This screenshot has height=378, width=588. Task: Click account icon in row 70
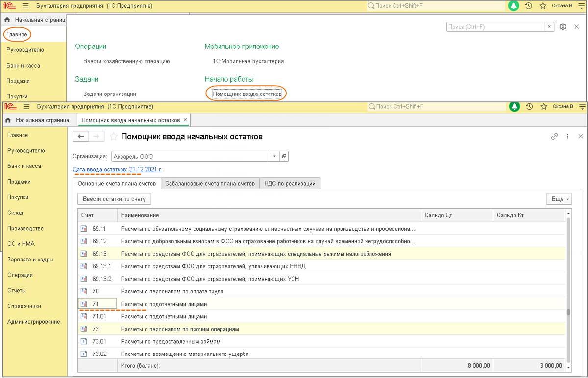tap(84, 291)
